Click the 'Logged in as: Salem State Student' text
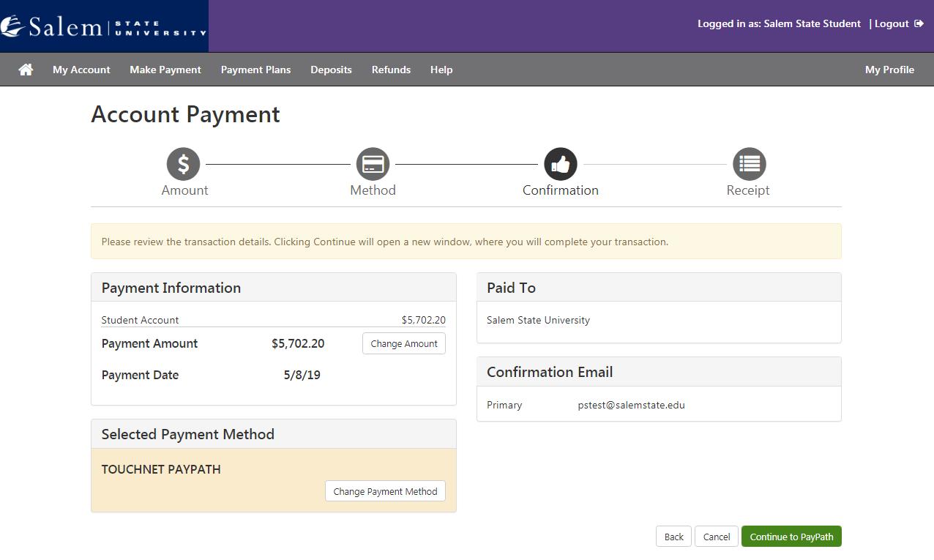Image resolution: width=934 pixels, height=560 pixels. 779,23
